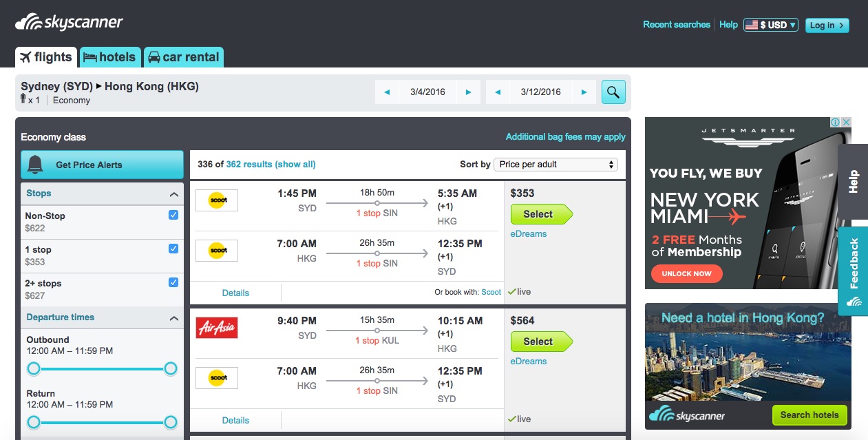The image size is (868, 440).
Task: Click the 3/12/2016 return date field
Action: tap(540, 92)
